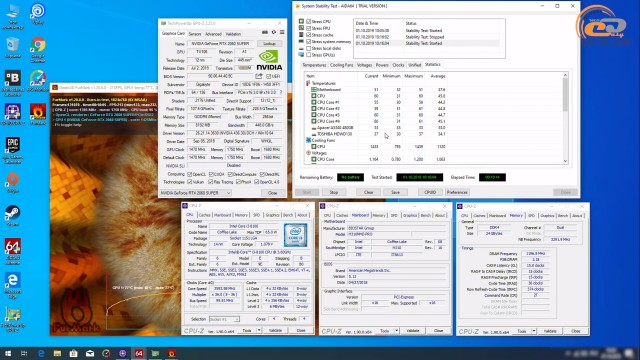Uncheck Stress system memory checkbox
The width and height of the screenshot is (640, 360).
pyautogui.click(x=309, y=41)
